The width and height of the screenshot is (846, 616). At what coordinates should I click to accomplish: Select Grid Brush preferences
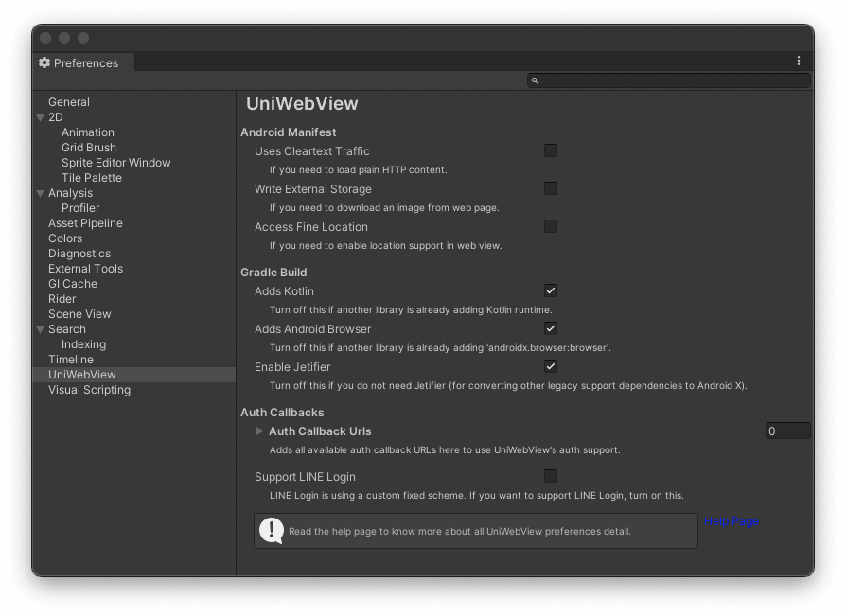tap(89, 148)
